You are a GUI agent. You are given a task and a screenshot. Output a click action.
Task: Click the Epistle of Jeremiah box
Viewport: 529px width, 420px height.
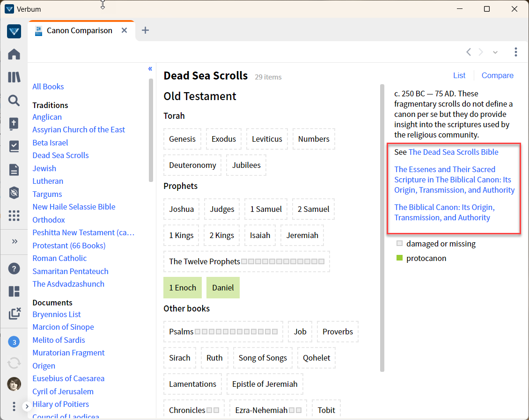click(x=265, y=384)
